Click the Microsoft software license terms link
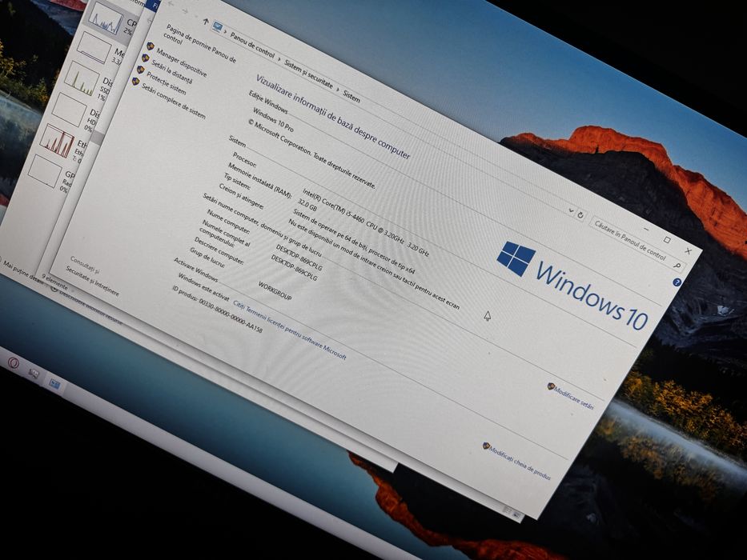Screen dimensions: 747x560 (x=289, y=330)
